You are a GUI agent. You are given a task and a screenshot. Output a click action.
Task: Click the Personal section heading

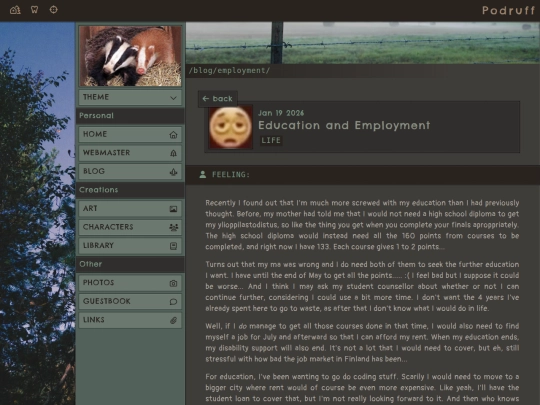(x=96, y=116)
